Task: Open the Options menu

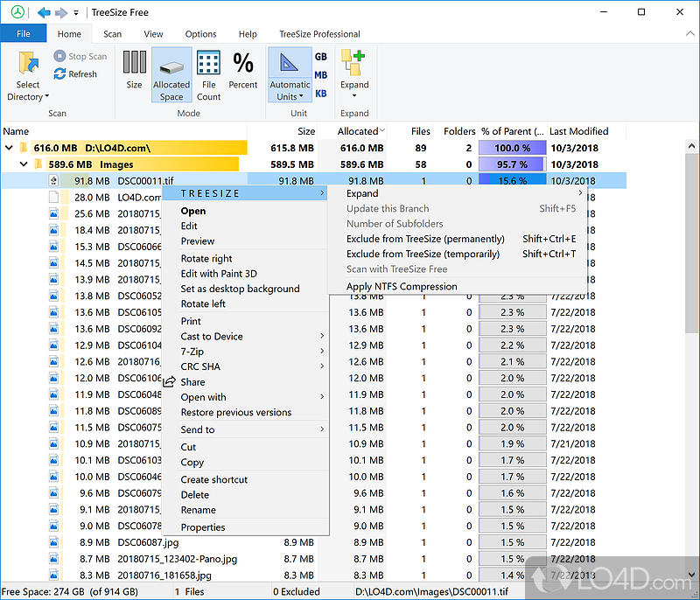Action: coord(200,33)
